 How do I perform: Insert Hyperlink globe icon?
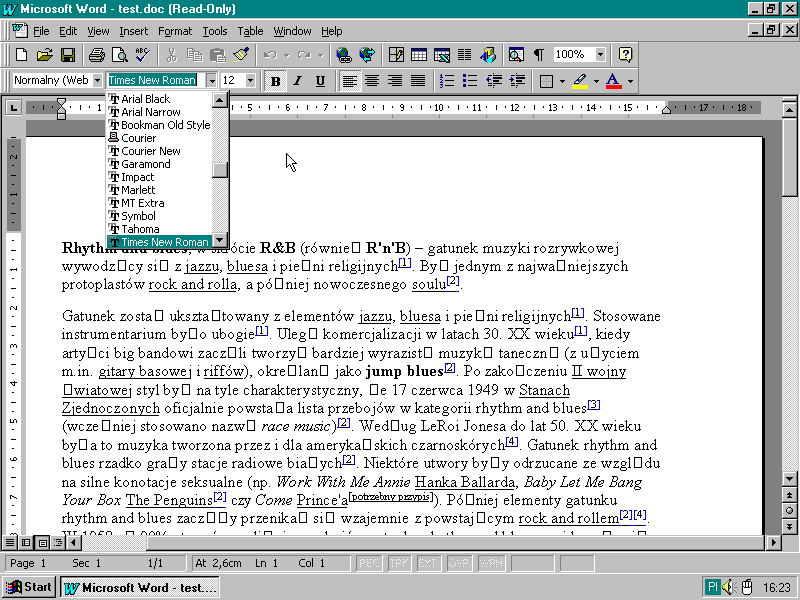(x=343, y=55)
